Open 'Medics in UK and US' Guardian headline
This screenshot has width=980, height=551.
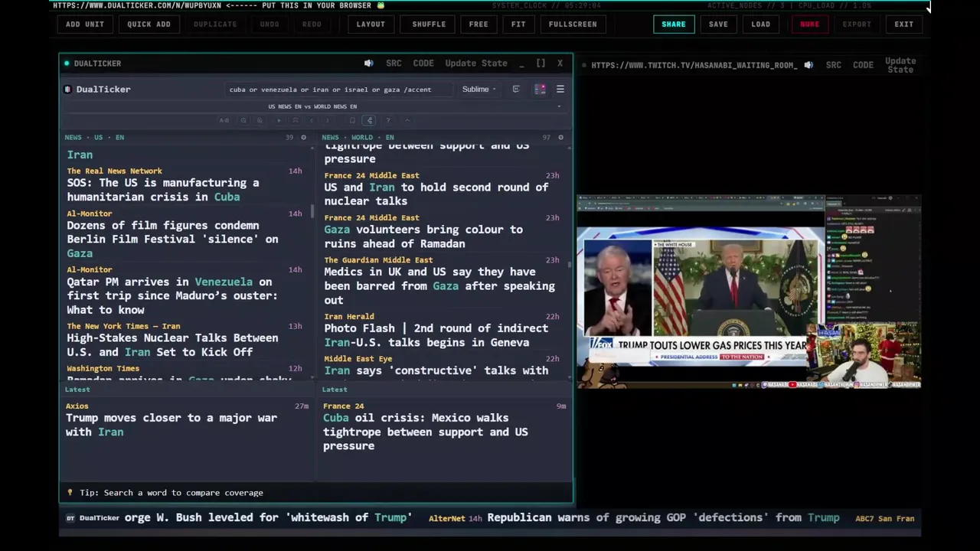tap(439, 285)
